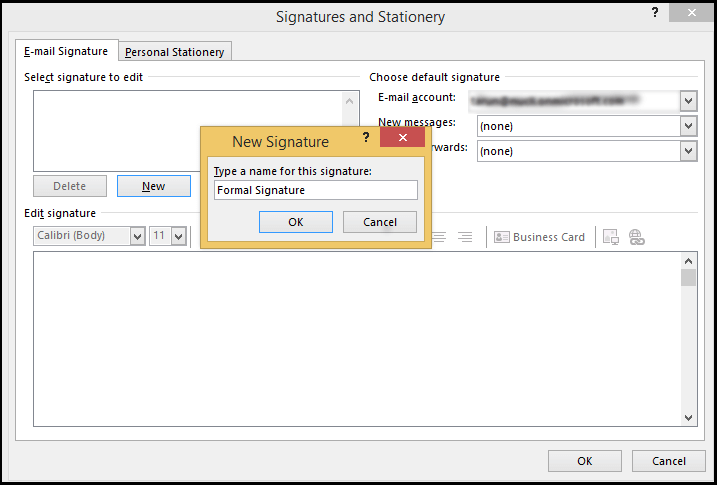Expand the New messages signature dropdown
Image resolution: width=717 pixels, height=485 pixels.
coord(688,126)
